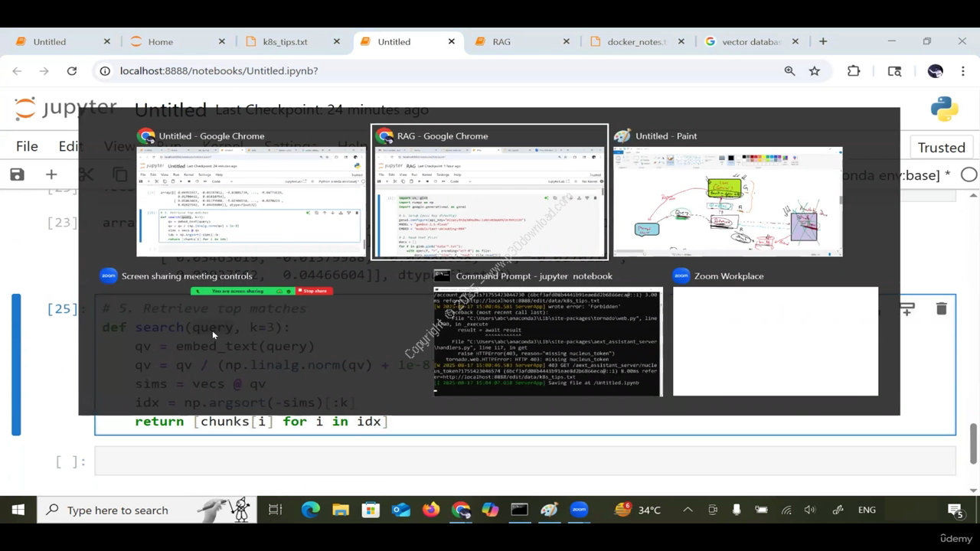Image resolution: width=980 pixels, height=551 pixels.
Task: Switch the ENG input language
Action: click(x=867, y=510)
